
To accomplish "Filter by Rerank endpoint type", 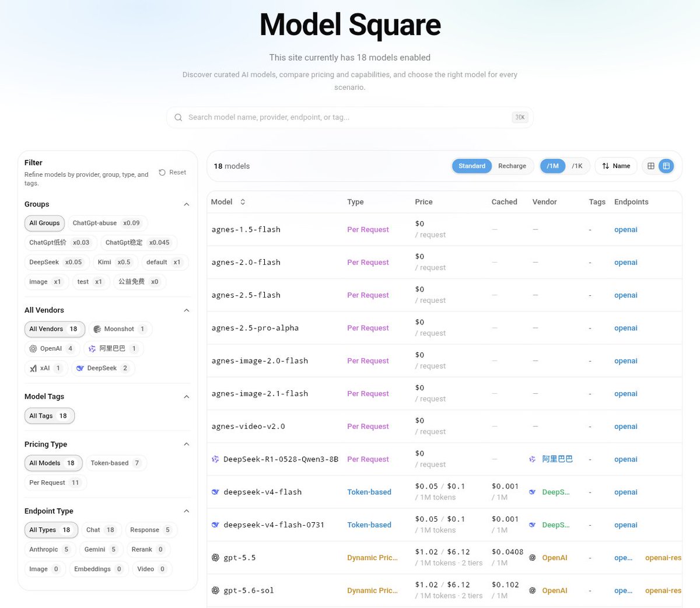I will pyautogui.click(x=148, y=549).
